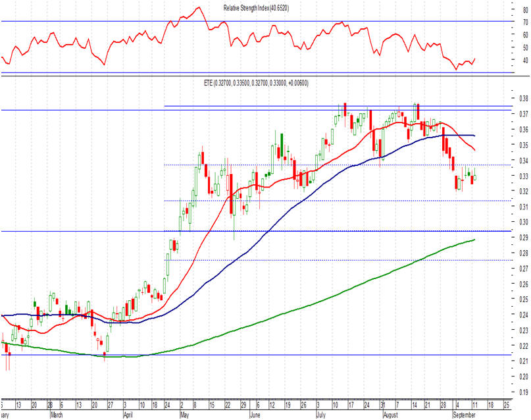Click date tick 14 in August
531x420 pixels.
pyautogui.click(x=414, y=405)
